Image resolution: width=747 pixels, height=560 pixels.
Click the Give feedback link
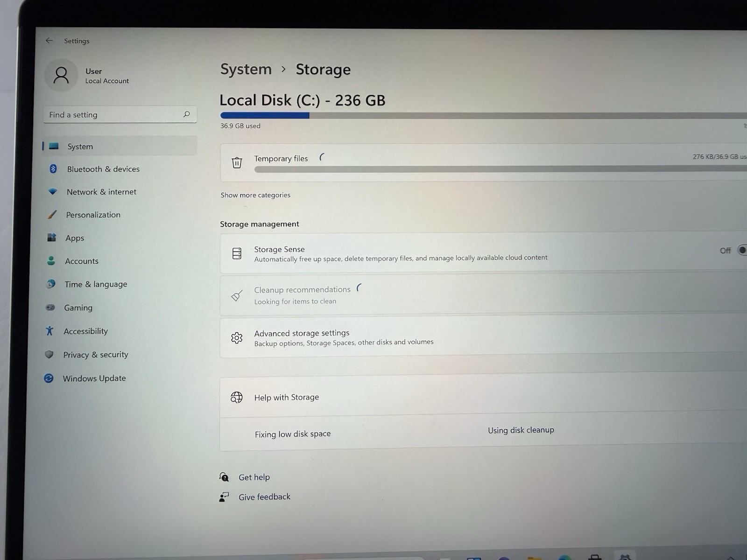pos(264,497)
